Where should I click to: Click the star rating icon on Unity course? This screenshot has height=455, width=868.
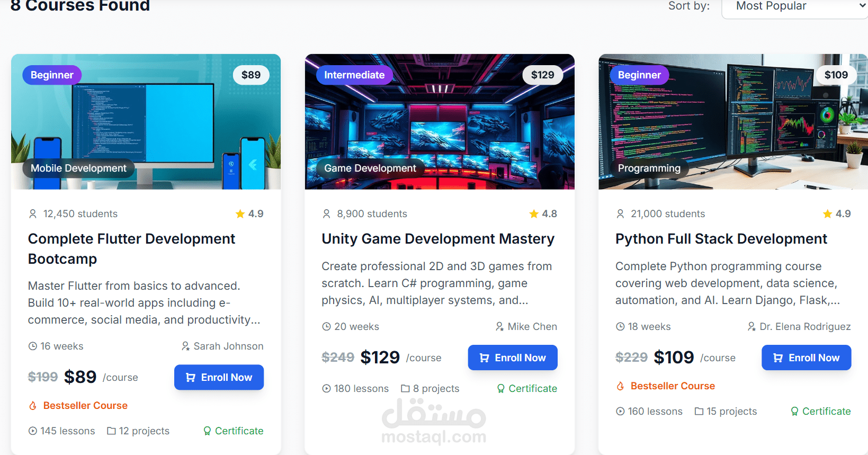point(534,214)
